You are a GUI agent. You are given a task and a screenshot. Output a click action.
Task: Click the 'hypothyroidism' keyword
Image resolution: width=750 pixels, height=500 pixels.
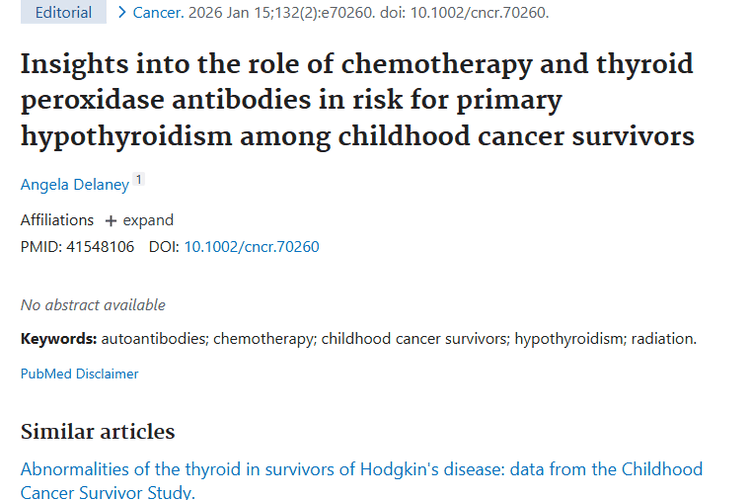point(567,338)
